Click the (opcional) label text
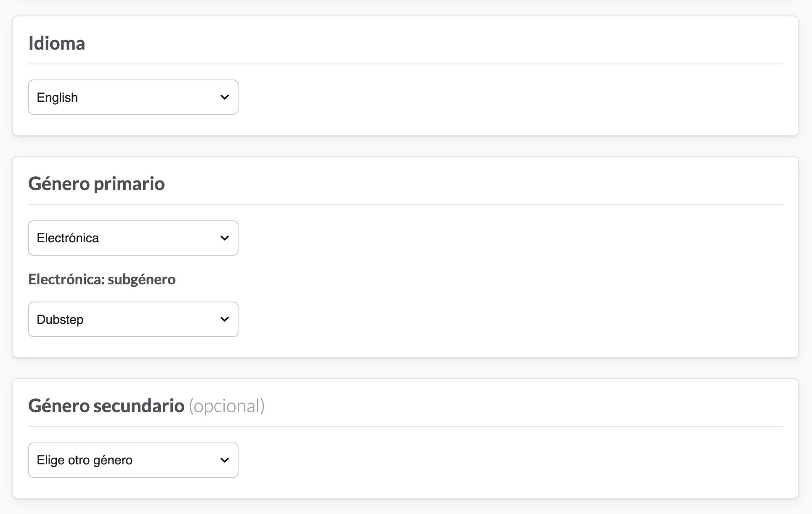 tap(226, 406)
